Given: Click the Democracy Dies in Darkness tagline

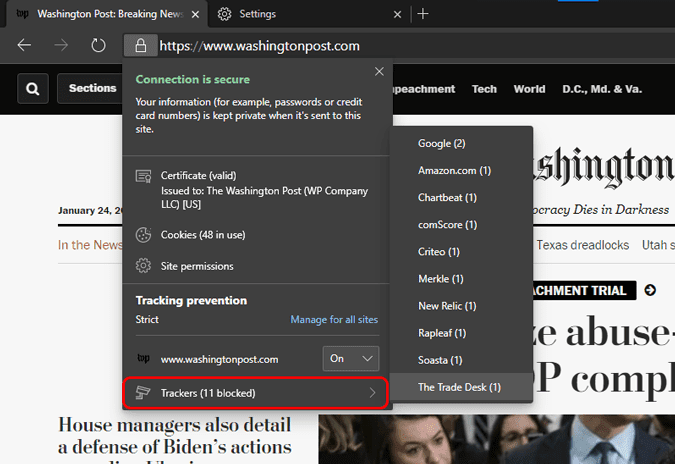Looking at the screenshot, I should [601, 210].
